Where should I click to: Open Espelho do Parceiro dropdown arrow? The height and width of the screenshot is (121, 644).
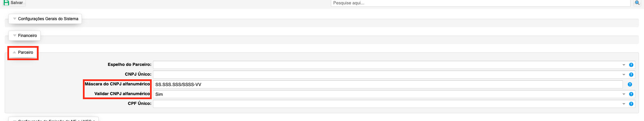pos(624,65)
